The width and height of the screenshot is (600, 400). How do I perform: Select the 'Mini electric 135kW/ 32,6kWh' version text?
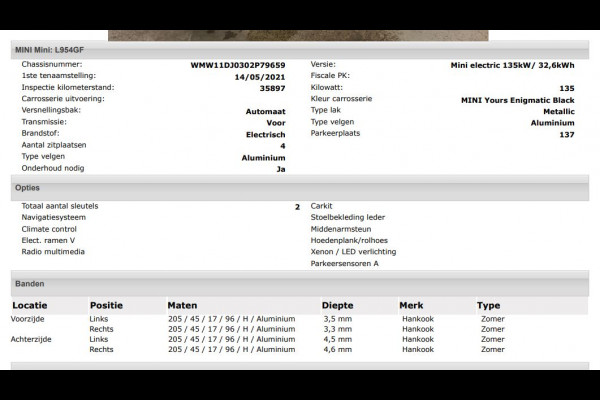pos(512,65)
